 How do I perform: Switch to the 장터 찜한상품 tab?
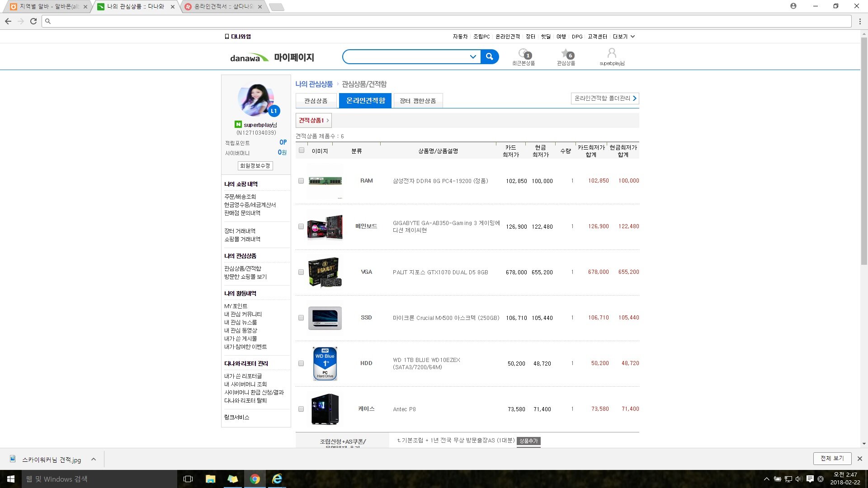pyautogui.click(x=418, y=101)
